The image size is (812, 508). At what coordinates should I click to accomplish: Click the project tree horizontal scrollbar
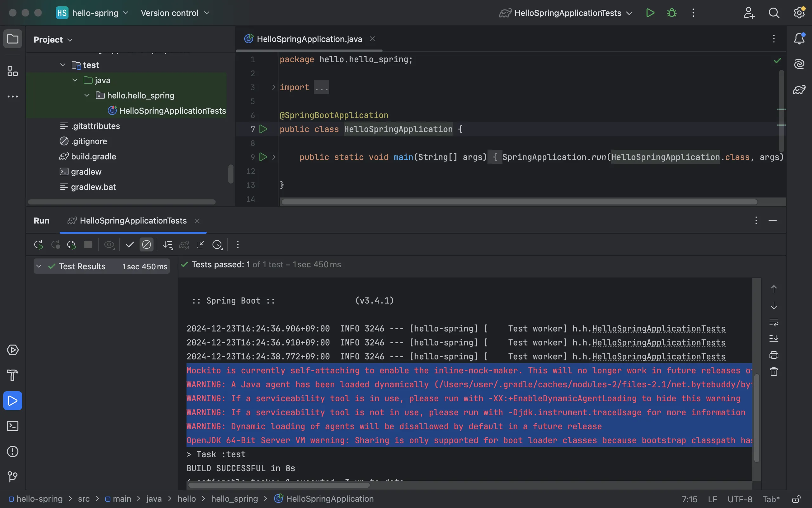coord(122,202)
